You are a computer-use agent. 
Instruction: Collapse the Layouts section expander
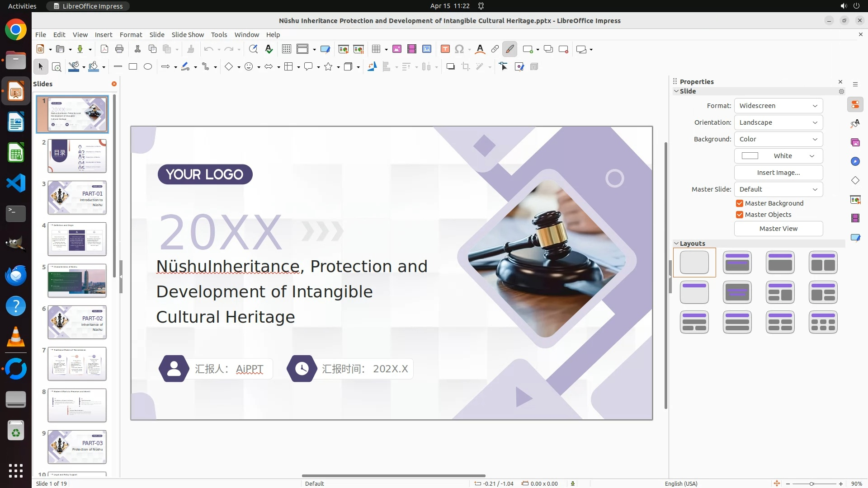tap(676, 244)
